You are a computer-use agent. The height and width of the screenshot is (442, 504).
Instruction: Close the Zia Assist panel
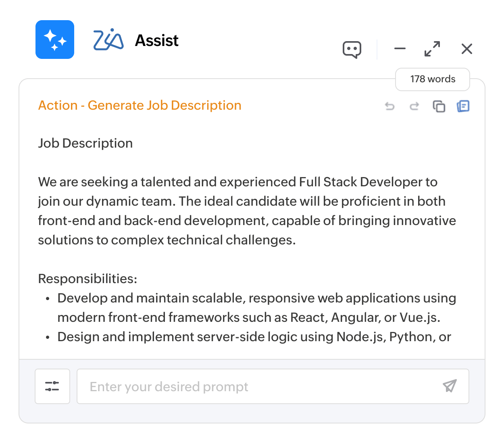pos(467,49)
